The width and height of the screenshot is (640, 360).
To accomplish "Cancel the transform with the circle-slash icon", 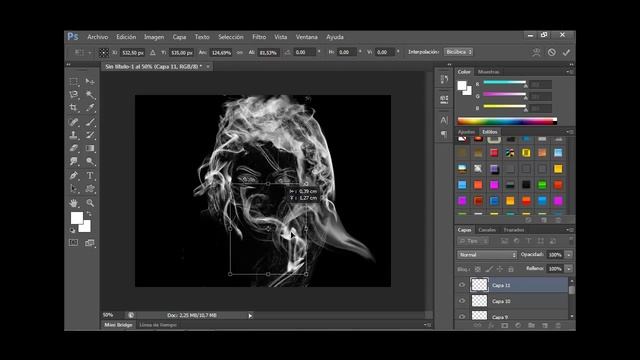I will pyautogui.click(x=551, y=52).
